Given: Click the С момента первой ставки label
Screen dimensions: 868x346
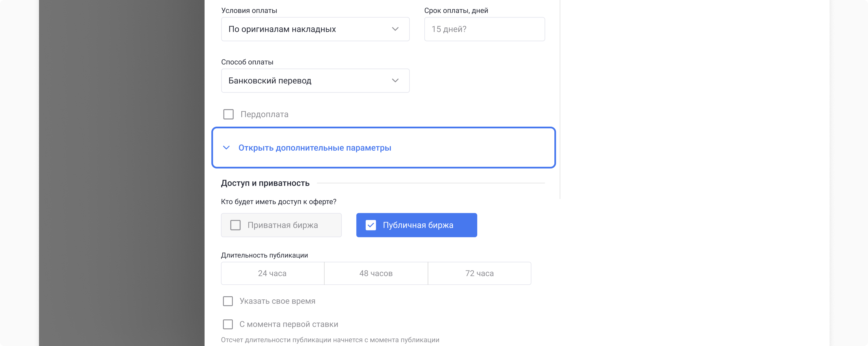Looking at the screenshot, I should point(289,324).
